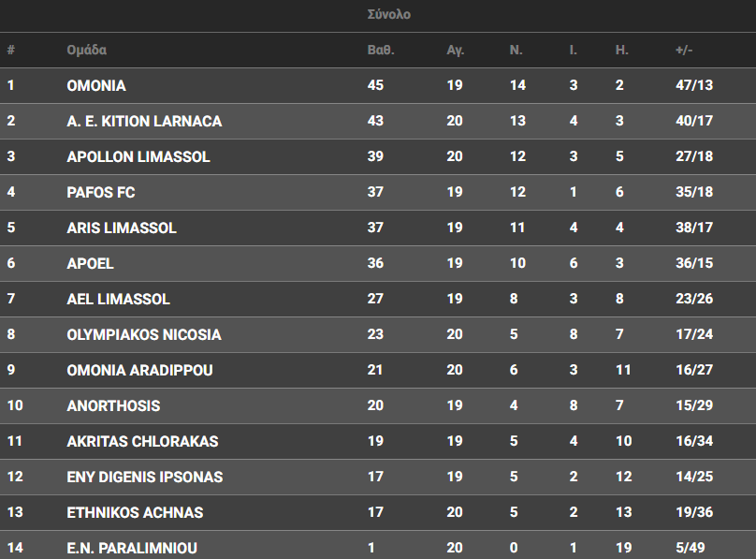Select the Σύνολο tab at top
756x559 pixels.
pyautogui.click(x=389, y=15)
